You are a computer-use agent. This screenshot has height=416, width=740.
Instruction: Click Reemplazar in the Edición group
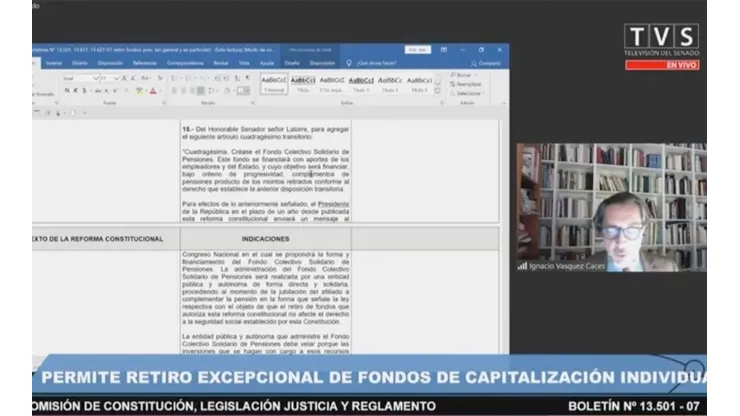point(466,84)
